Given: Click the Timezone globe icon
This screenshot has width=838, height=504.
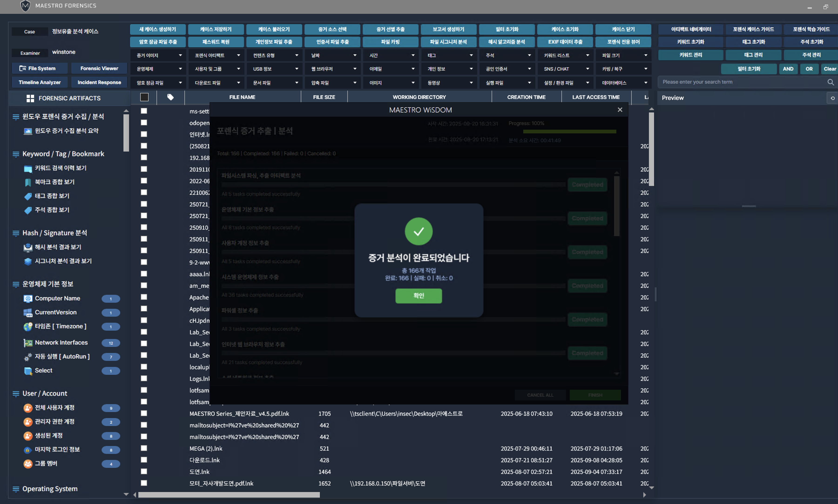Looking at the screenshot, I should tap(28, 326).
